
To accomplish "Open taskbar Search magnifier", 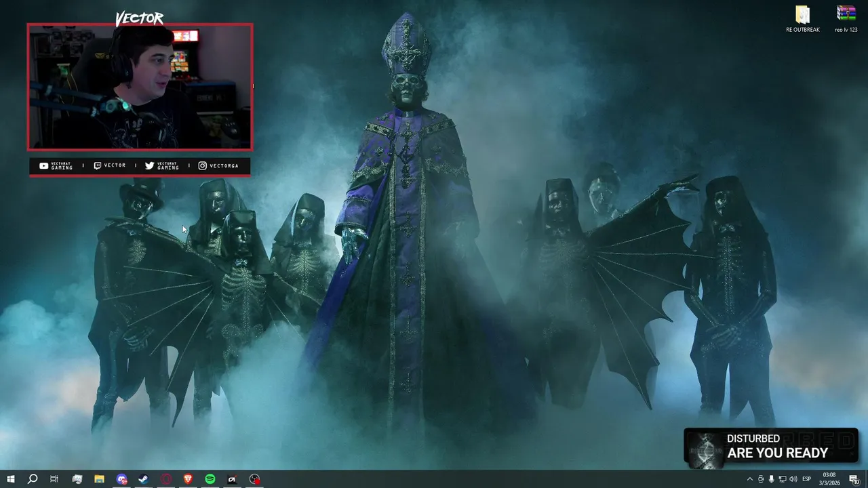I will tap(32, 479).
